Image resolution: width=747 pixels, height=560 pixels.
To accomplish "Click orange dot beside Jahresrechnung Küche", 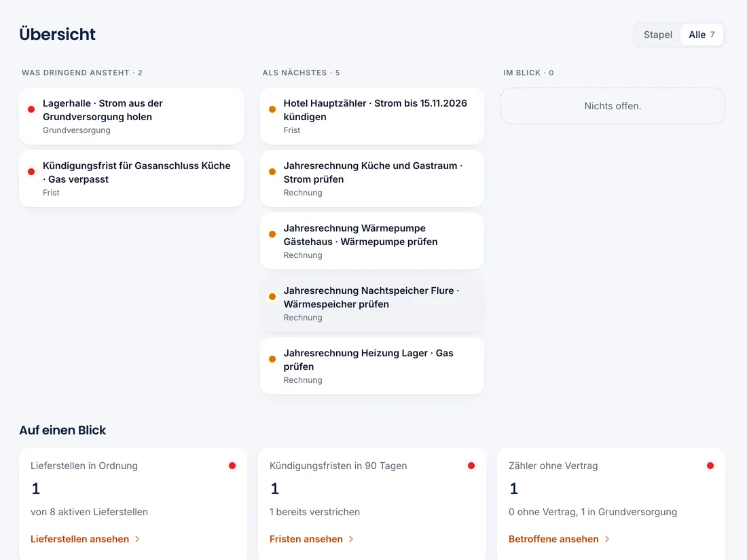I will click(x=272, y=172).
